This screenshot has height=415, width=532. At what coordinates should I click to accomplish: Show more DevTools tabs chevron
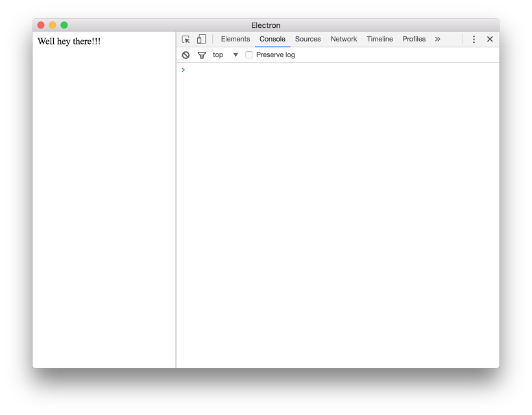[438, 40]
